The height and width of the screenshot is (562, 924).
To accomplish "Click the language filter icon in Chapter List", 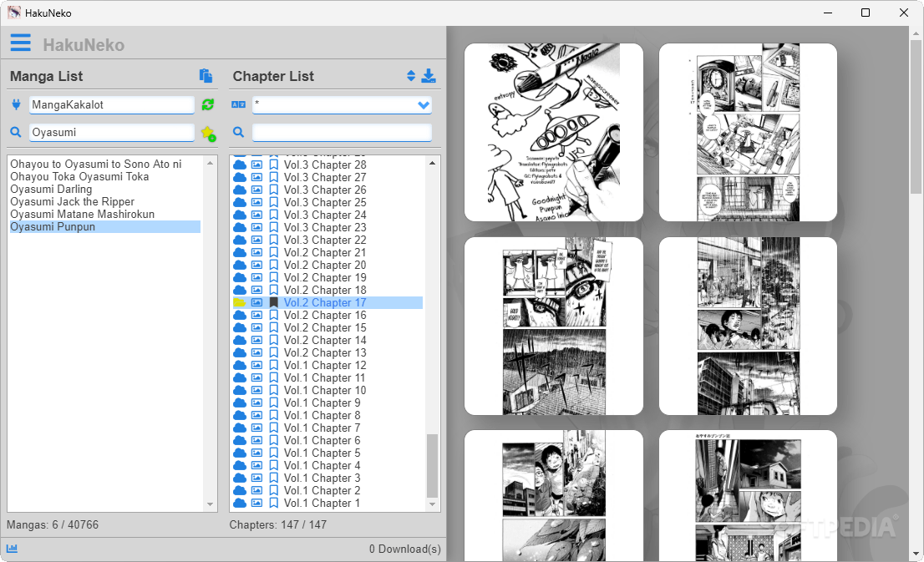I will coord(239,104).
